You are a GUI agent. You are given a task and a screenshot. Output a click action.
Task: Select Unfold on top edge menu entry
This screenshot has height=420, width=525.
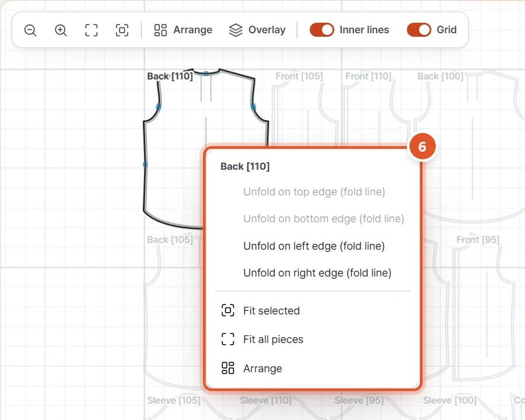coord(313,191)
